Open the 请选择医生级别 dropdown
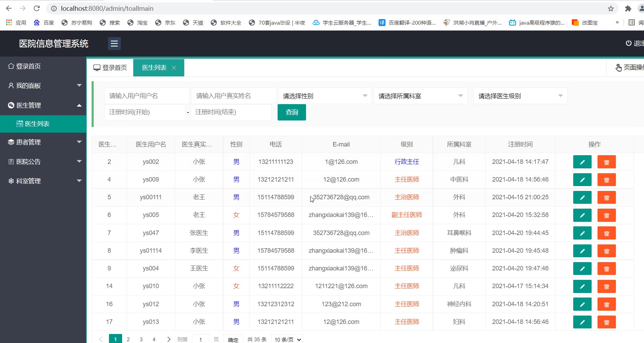 (520, 96)
